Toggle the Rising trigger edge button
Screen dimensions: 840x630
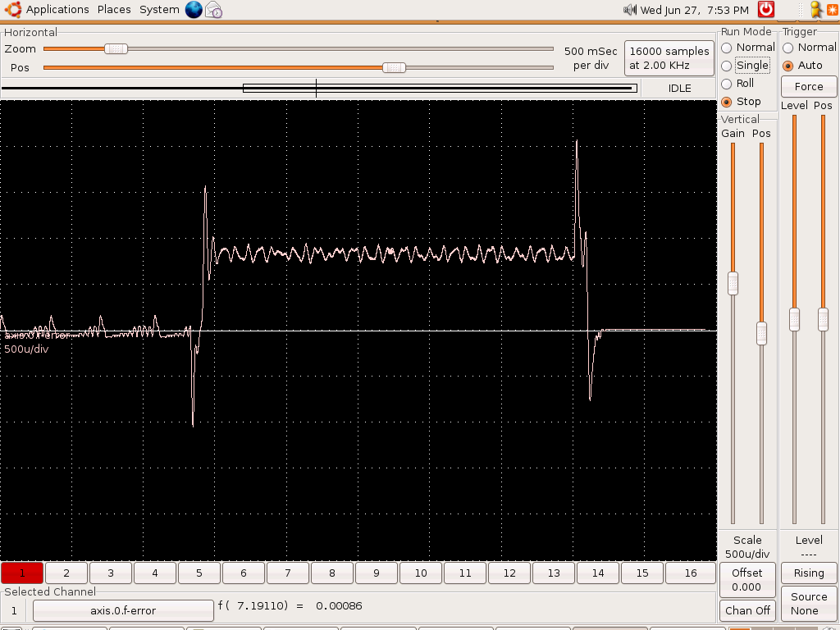809,573
